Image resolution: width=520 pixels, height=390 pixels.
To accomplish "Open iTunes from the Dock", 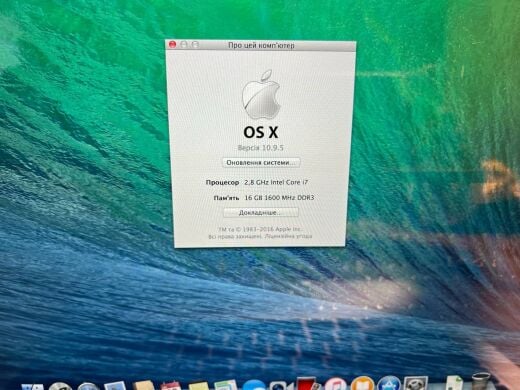I will coord(335,384).
